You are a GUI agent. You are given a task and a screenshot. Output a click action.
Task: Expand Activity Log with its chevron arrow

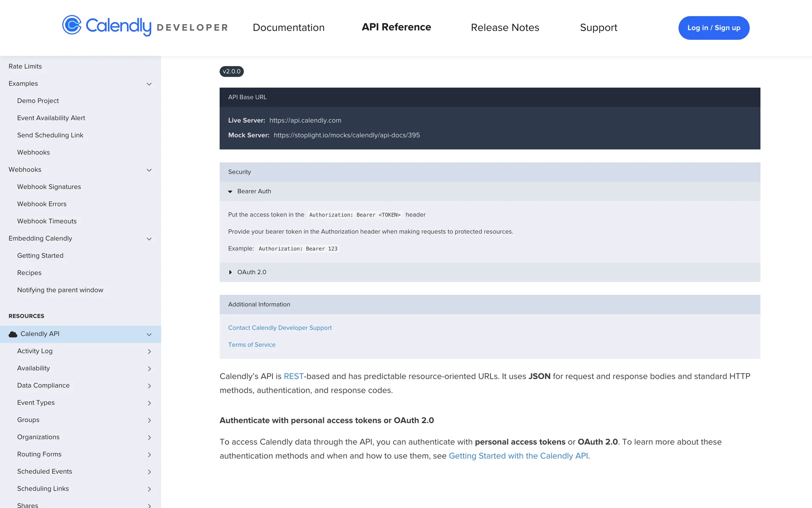149,351
